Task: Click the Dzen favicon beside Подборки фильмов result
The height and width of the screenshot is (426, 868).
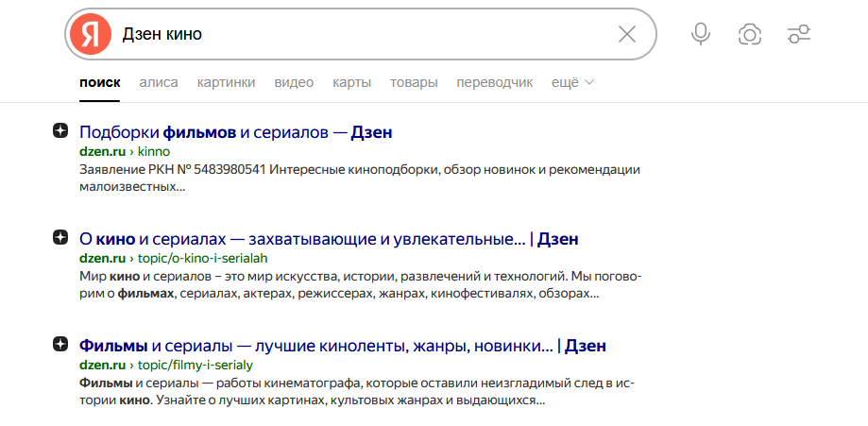Action: point(60,132)
